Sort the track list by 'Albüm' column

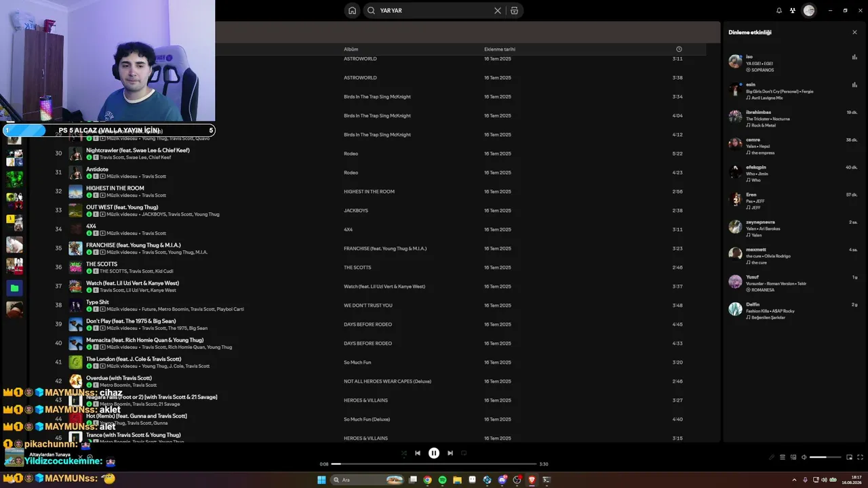(x=351, y=49)
